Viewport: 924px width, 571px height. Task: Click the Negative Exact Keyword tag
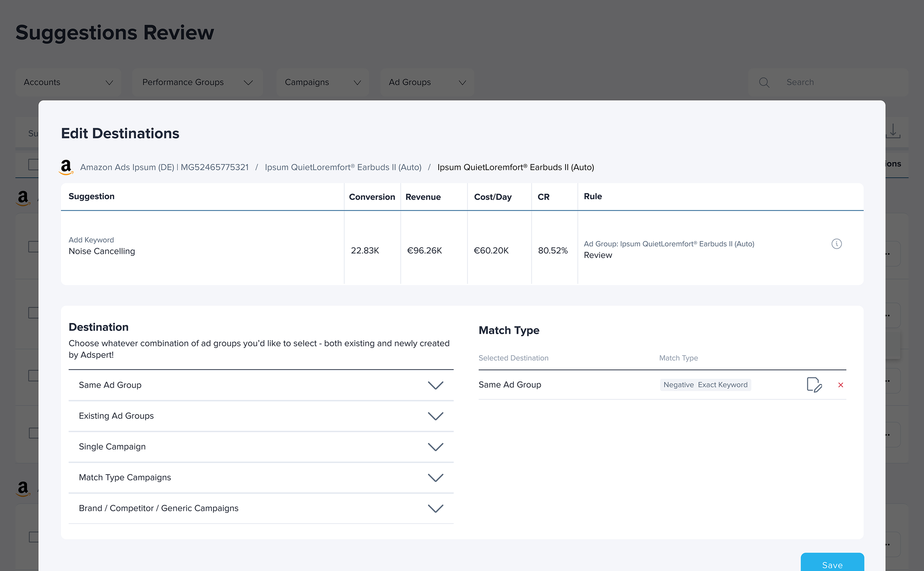[x=705, y=385]
